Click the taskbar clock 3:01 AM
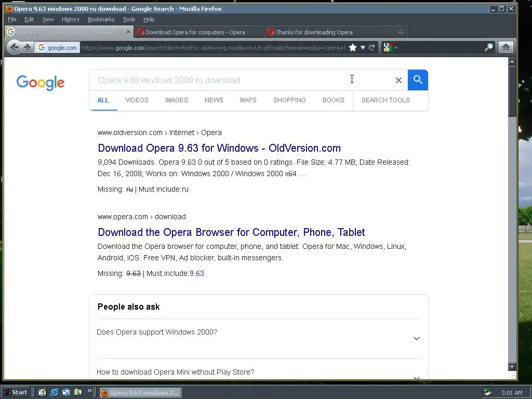This screenshot has height=399, width=532. tap(512, 393)
